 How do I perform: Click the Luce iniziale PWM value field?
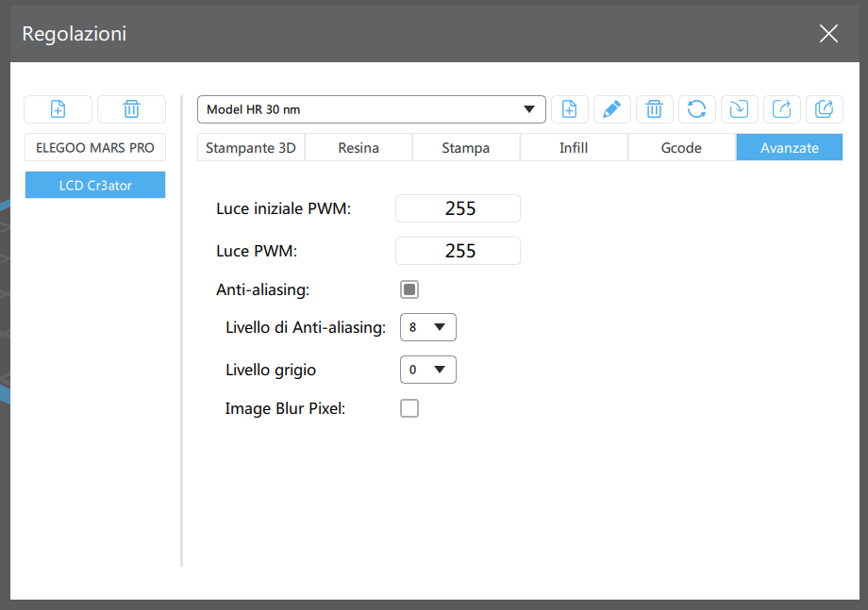point(458,208)
